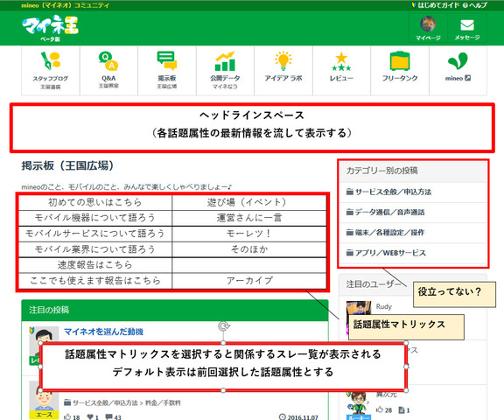The width and height of the screenshot is (504, 420).
Task: Select アーカイブ cell
Action: (x=249, y=281)
